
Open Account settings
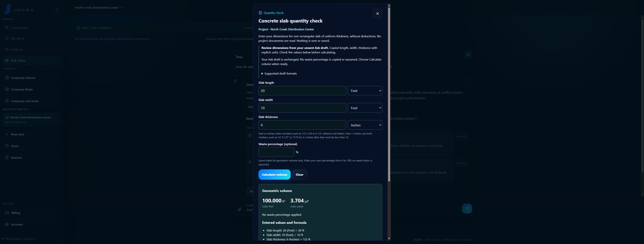click(x=31, y=224)
